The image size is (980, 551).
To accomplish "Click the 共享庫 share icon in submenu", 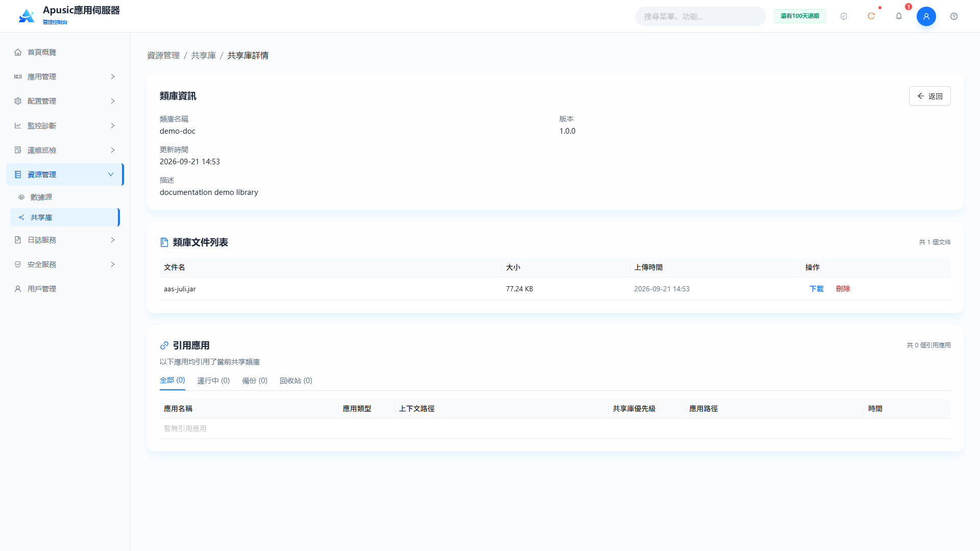I will tap(21, 217).
